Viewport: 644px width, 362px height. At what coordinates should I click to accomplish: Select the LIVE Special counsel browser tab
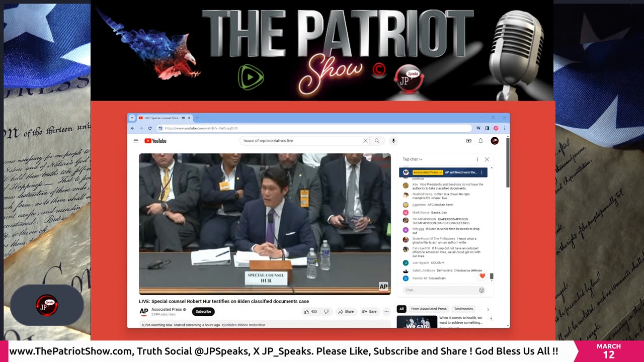coord(165,118)
